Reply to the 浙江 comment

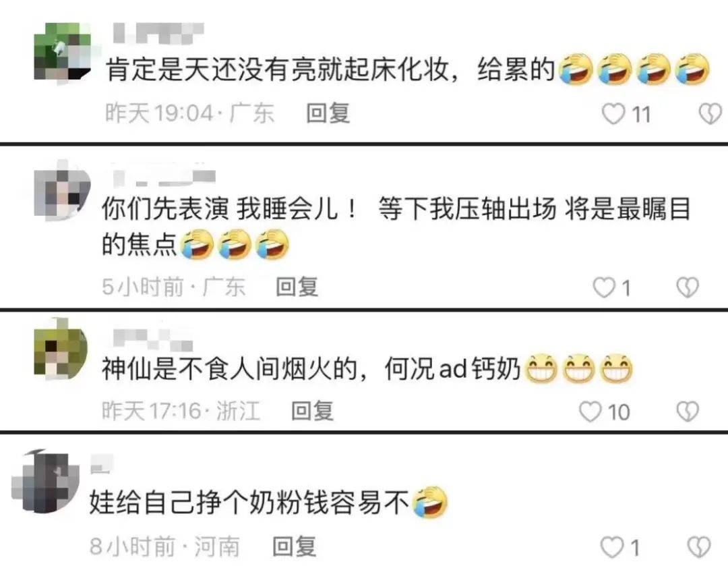[x=313, y=411]
